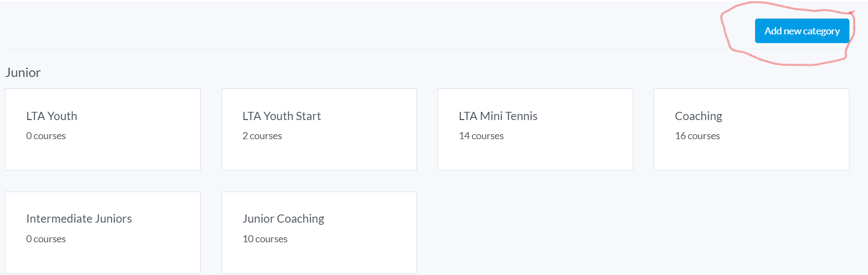Click the Add new category button
This screenshot has height=275, width=868.
point(801,31)
